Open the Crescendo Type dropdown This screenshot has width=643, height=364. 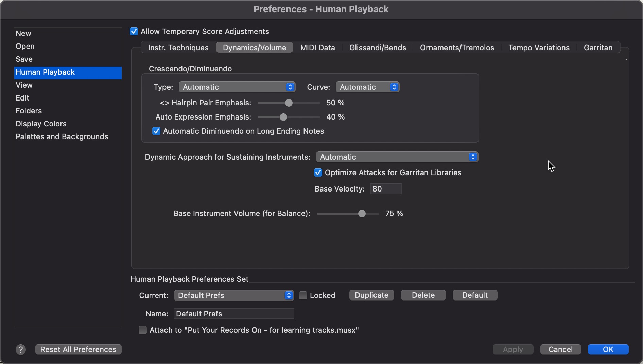(237, 87)
